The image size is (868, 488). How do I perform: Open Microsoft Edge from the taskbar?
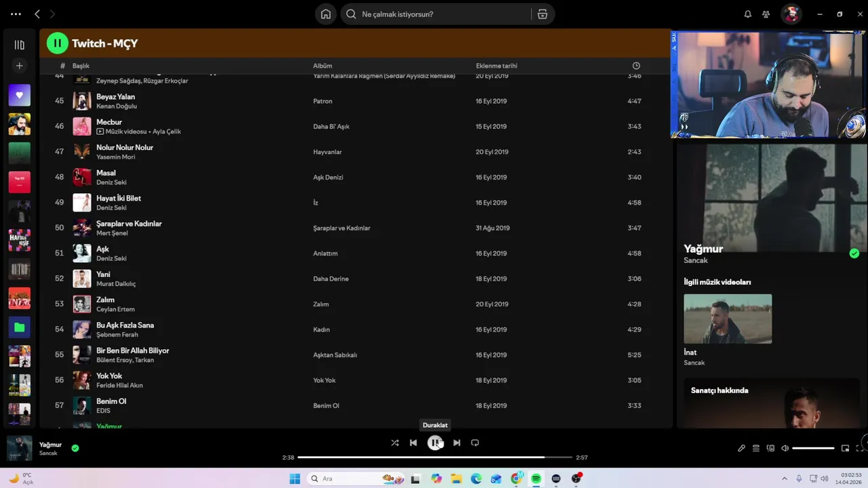click(476, 479)
